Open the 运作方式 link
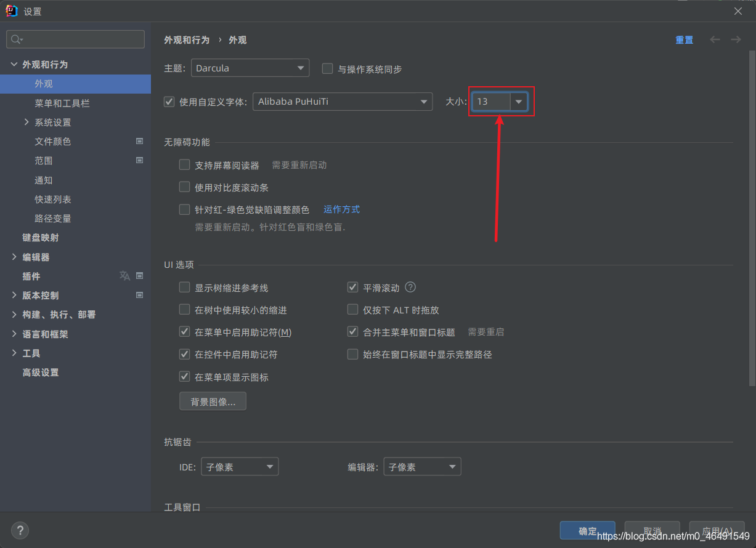 click(x=341, y=209)
